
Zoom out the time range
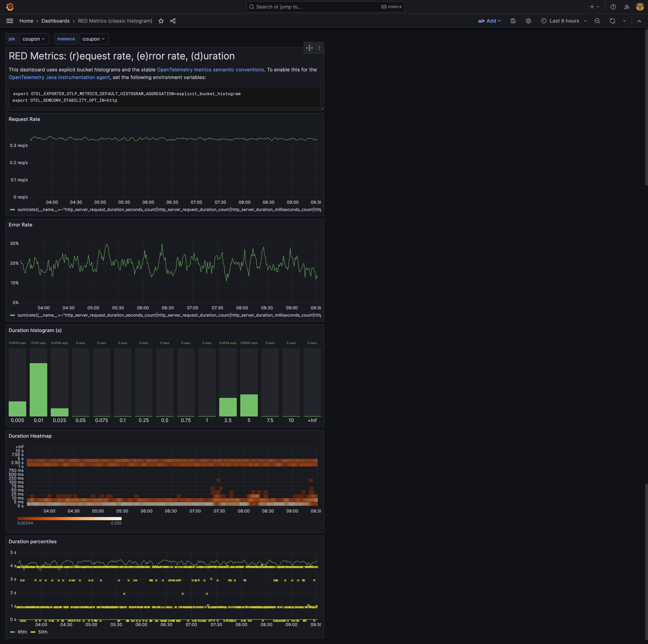click(597, 21)
